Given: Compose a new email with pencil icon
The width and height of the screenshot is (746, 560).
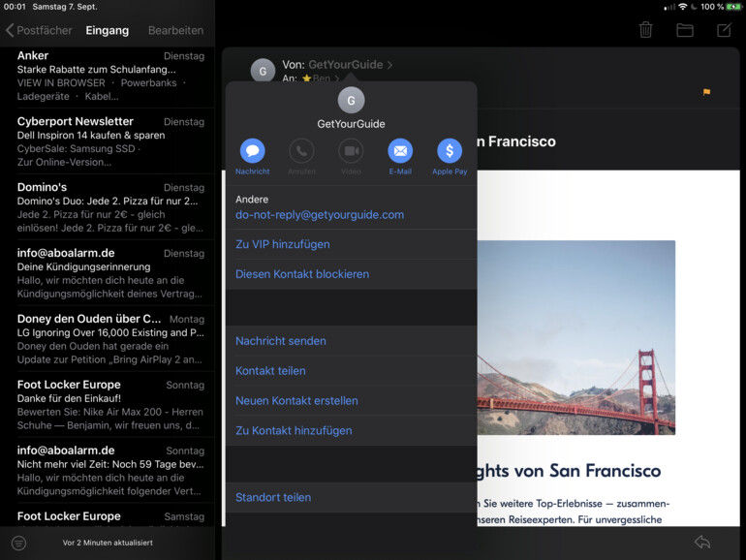Looking at the screenshot, I should point(724,30).
